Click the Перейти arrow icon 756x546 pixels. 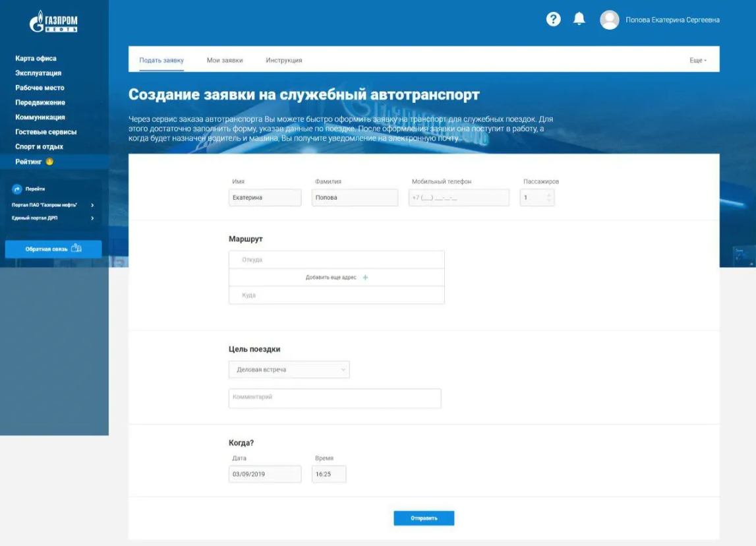pos(18,189)
